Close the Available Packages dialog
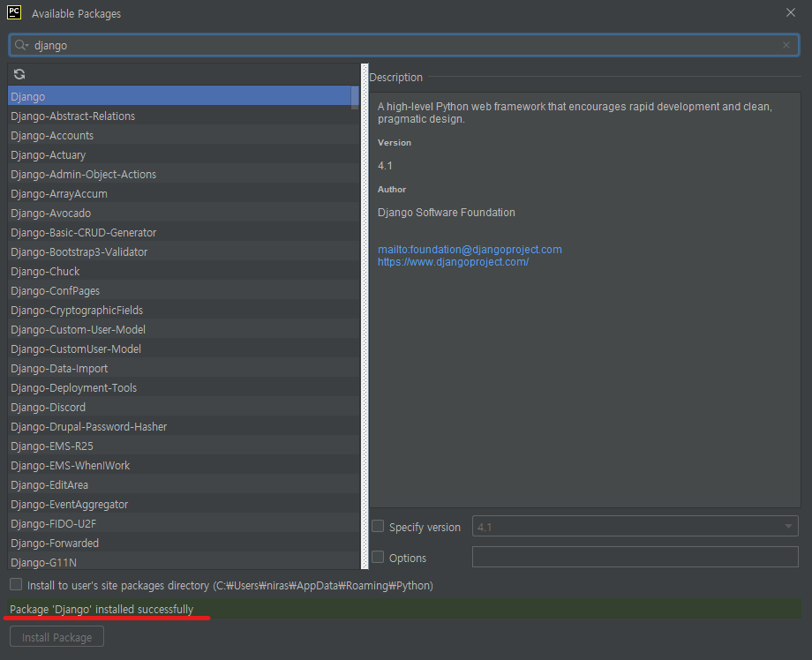 point(790,12)
